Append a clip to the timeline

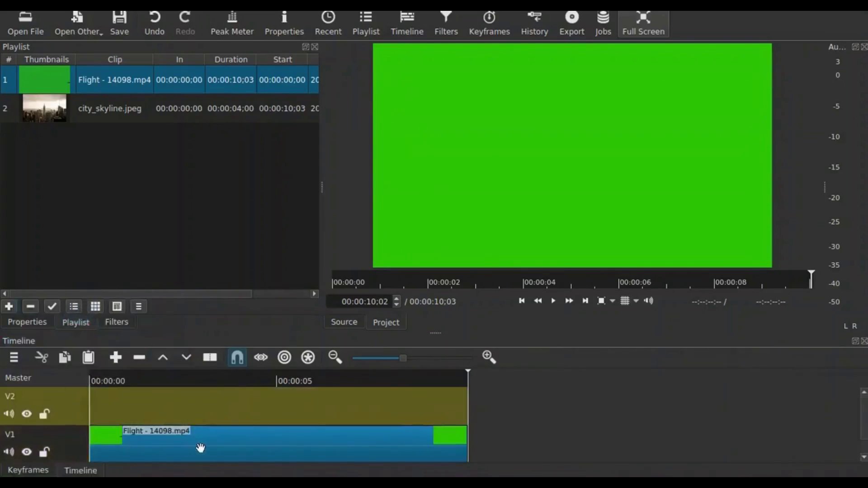pyautogui.click(x=115, y=357)
